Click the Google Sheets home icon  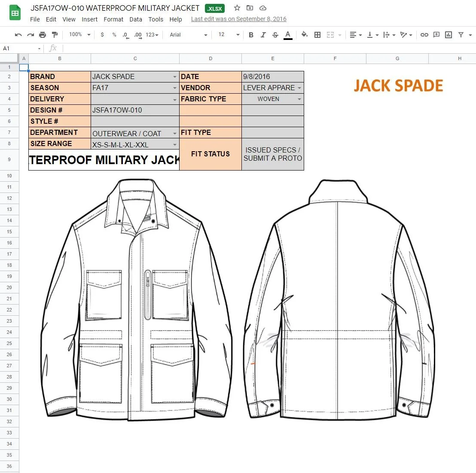(15, 13)
